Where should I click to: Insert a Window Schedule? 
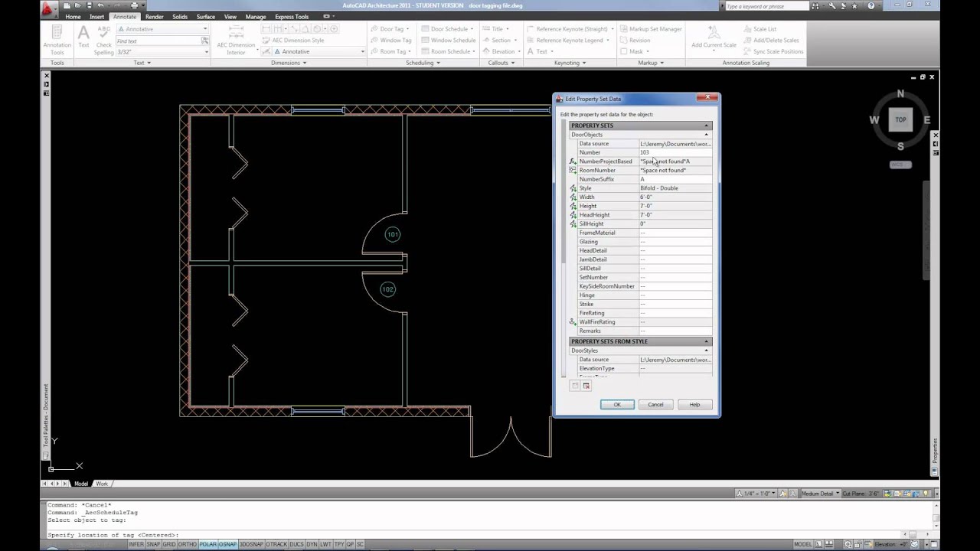click(x=449, y=41)
